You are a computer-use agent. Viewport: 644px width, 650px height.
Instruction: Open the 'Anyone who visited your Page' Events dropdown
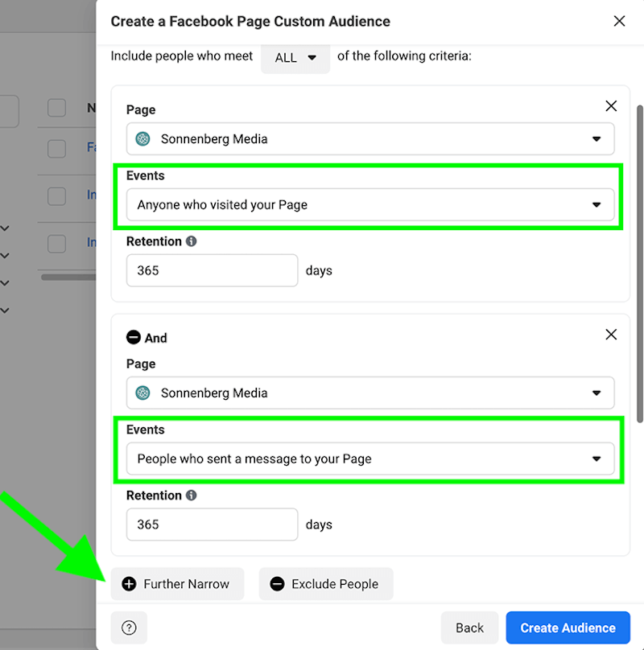click(370, 205)
